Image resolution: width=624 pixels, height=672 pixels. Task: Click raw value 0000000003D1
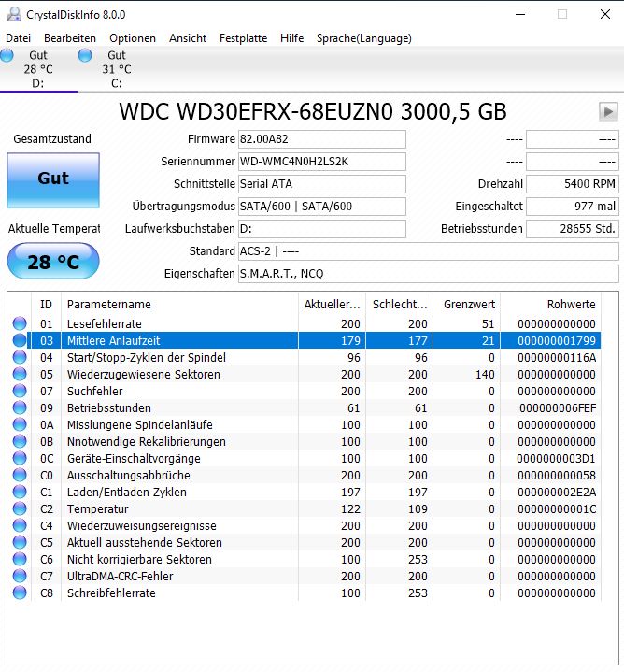point(556,459)
